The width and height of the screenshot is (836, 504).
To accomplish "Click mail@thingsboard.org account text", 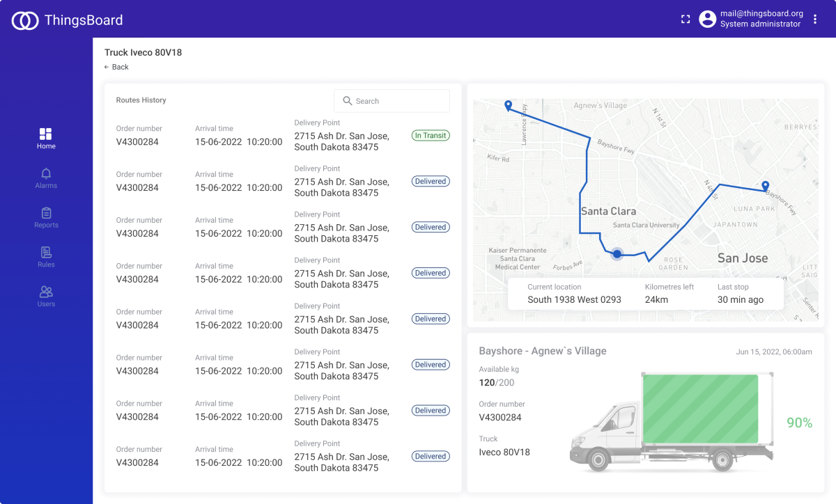I will point(761,13).
